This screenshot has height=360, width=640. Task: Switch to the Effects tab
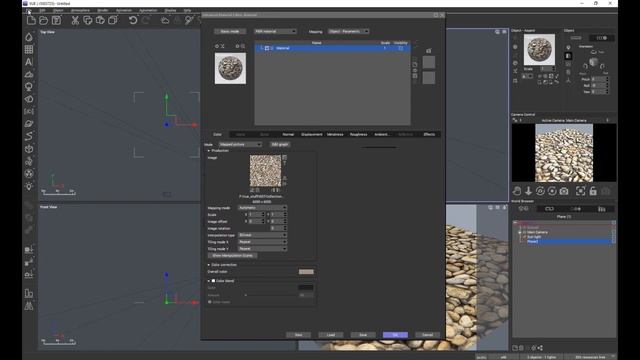coord(429,134)
